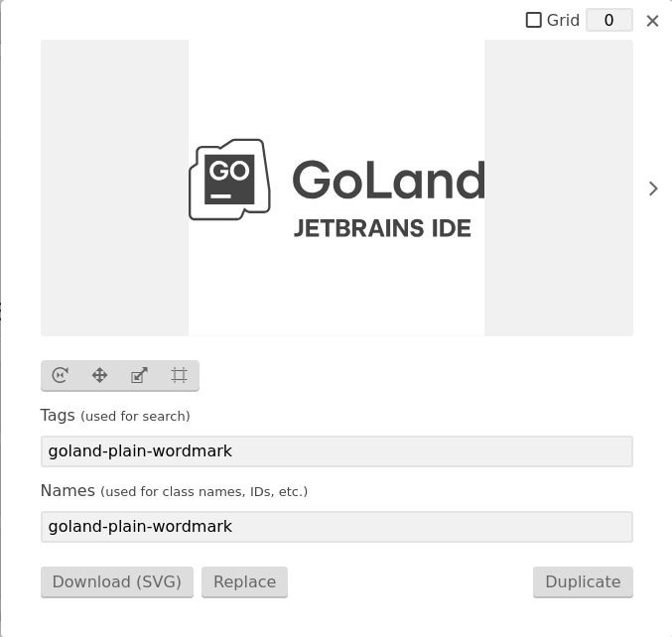Click the right gray margin of preview
Viewport: 672px width, 637px height.
(x=559, y=188)
